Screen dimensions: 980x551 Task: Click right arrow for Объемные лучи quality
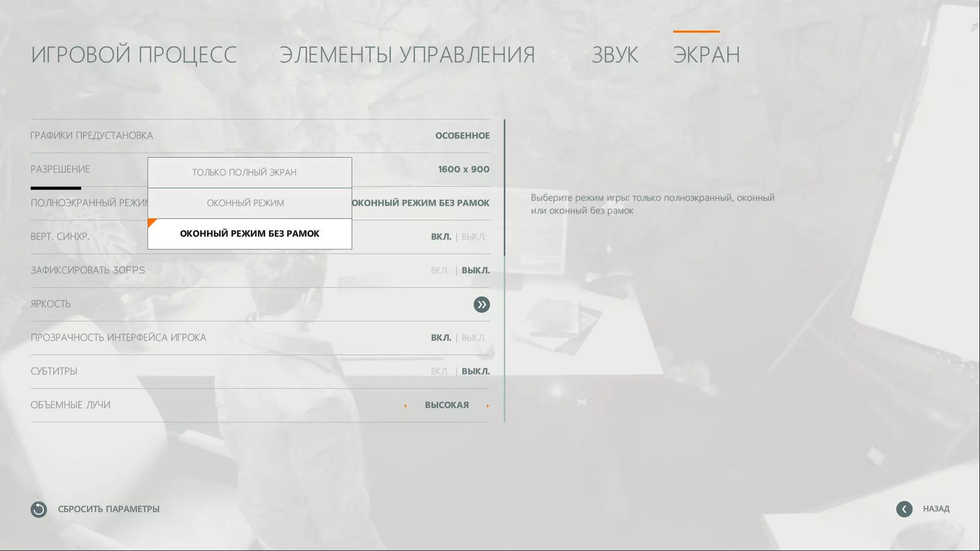tap(487, 406)
